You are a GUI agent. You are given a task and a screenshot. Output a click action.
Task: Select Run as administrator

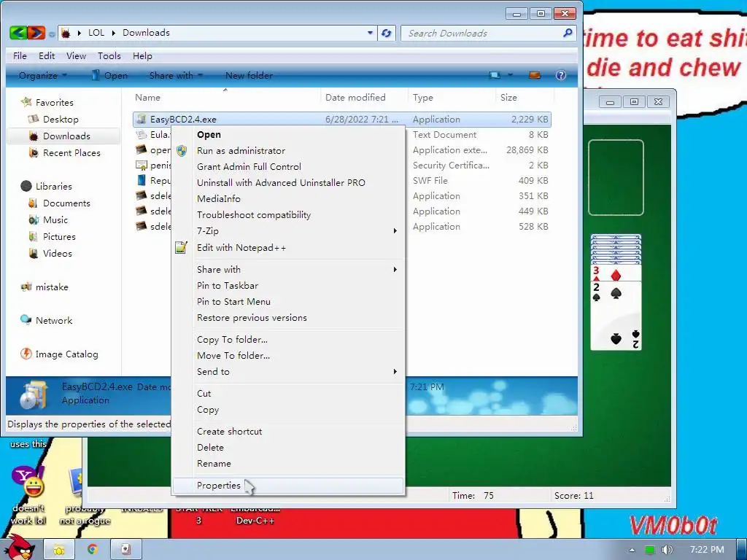[x=241, y=151]
